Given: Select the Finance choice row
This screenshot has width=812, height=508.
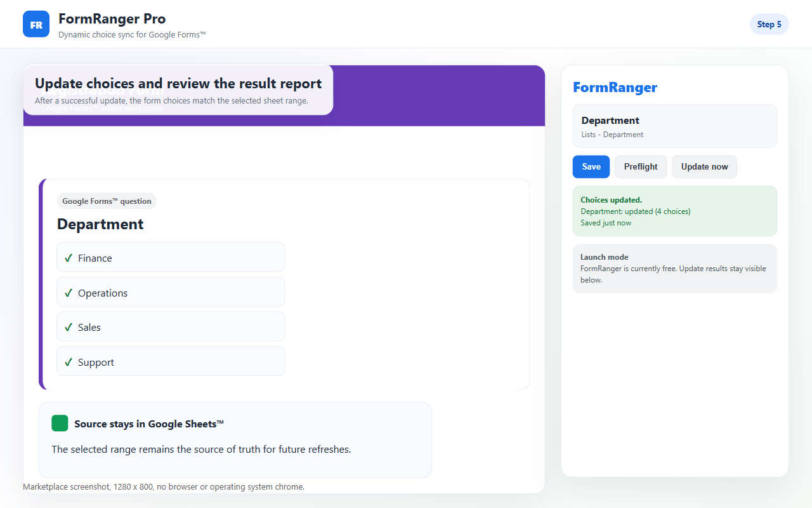Looking at the screenshot, I should pos(171,257).
